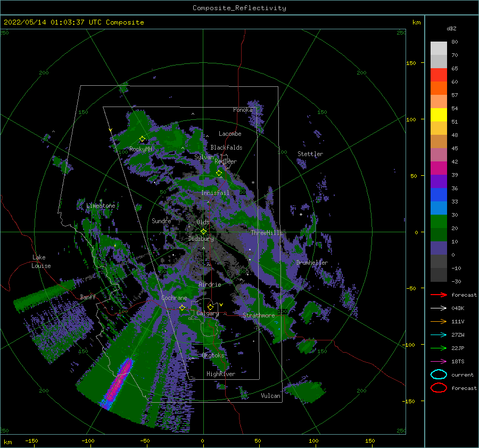Click the Stettler city label
Image resolution: width=479 pixels, height=448 pixels.
[310, 154]
